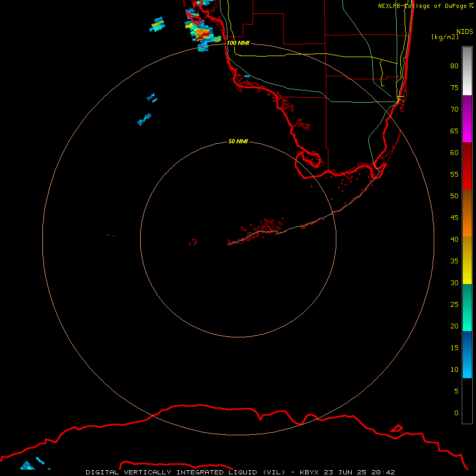476x476 pixels.
Task: Click the legend value 45
Action: pos(454,218)
